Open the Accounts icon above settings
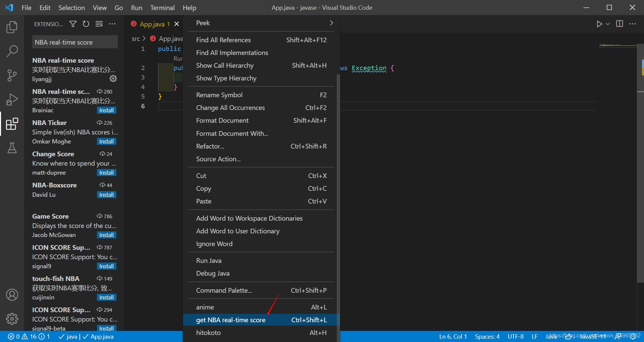This screenshot has height=342, width=644. point(12,295)
